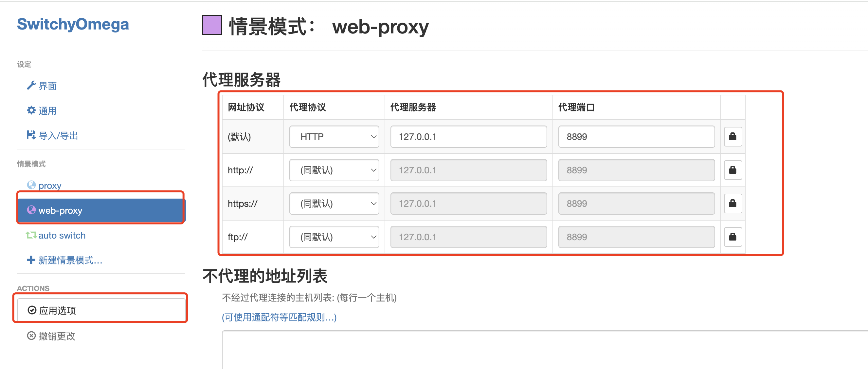Click the wrench icon beside 界面
The width and height of the screenshot is (868, 369).
(31, 85)
